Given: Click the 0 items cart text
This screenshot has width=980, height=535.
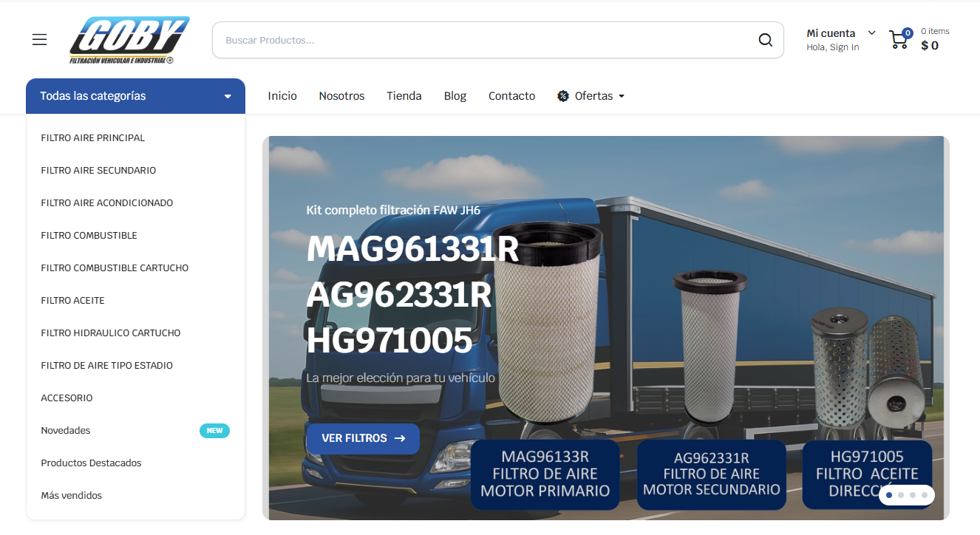Looking at the screenshot, I should point(935,31).
